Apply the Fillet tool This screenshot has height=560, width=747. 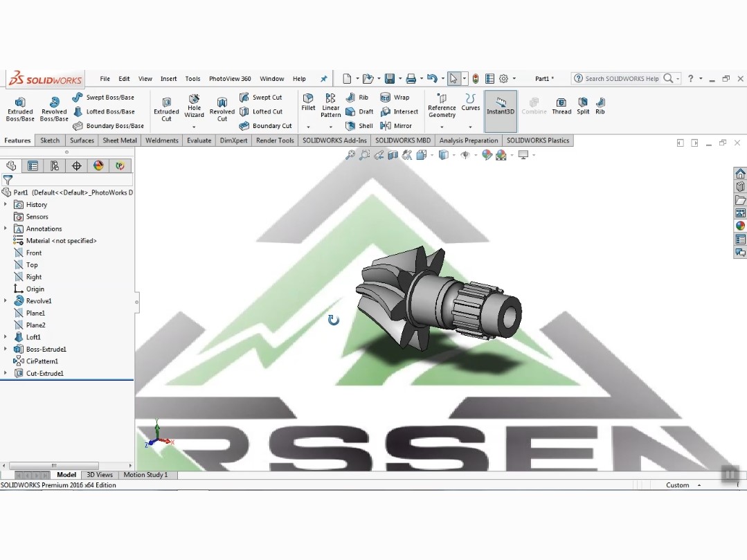(308, 102)
